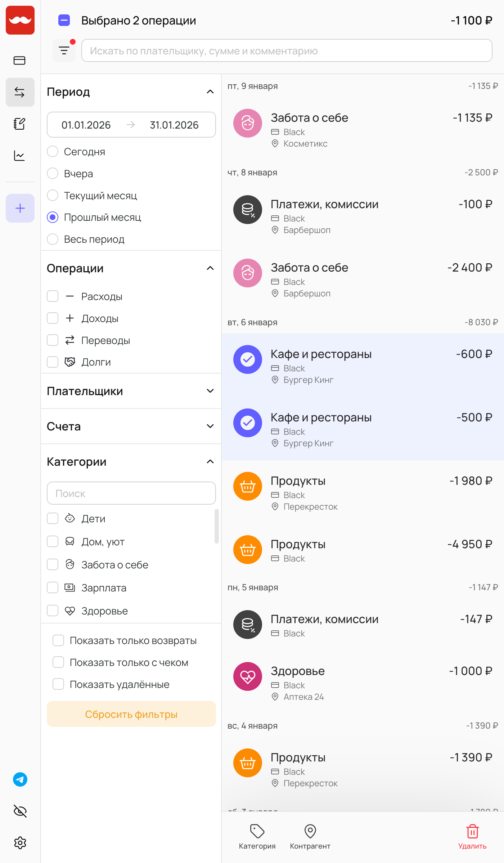The height and width of the screenshot is (863, 504).
Task: Click the Сбросить фильтры button
Action: pyautogui.click(x=131, y=714)
